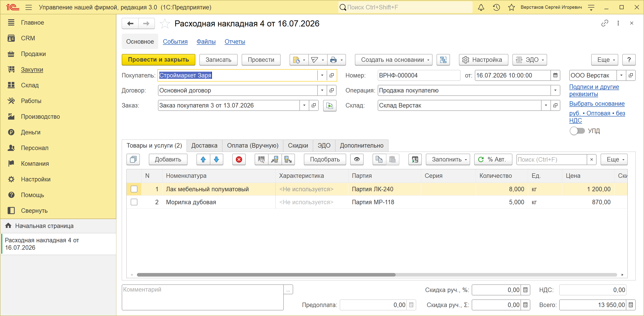Open the Склад Верстак record

pos(555,105)
